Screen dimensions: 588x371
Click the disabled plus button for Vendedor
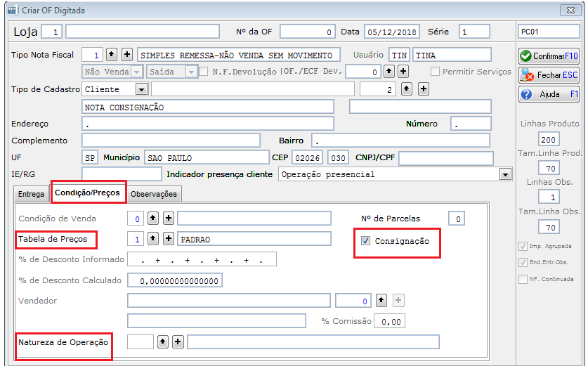coord(398,300)
